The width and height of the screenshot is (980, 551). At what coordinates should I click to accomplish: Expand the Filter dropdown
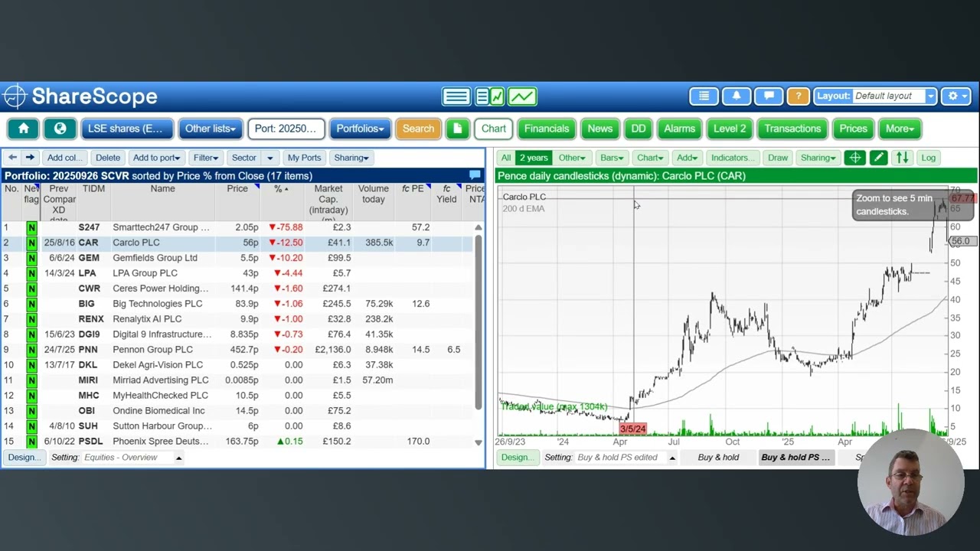coord(206,158)
